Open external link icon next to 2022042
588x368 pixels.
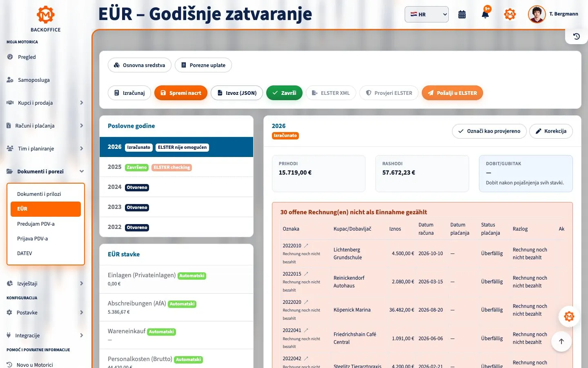click(306, 359)
